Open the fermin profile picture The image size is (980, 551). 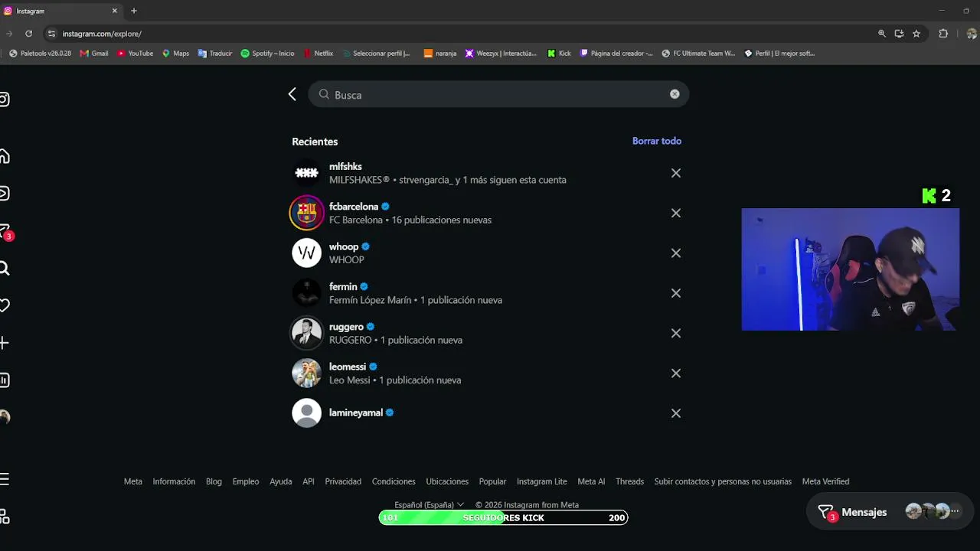pyautogui.click(x=306, y=293)
